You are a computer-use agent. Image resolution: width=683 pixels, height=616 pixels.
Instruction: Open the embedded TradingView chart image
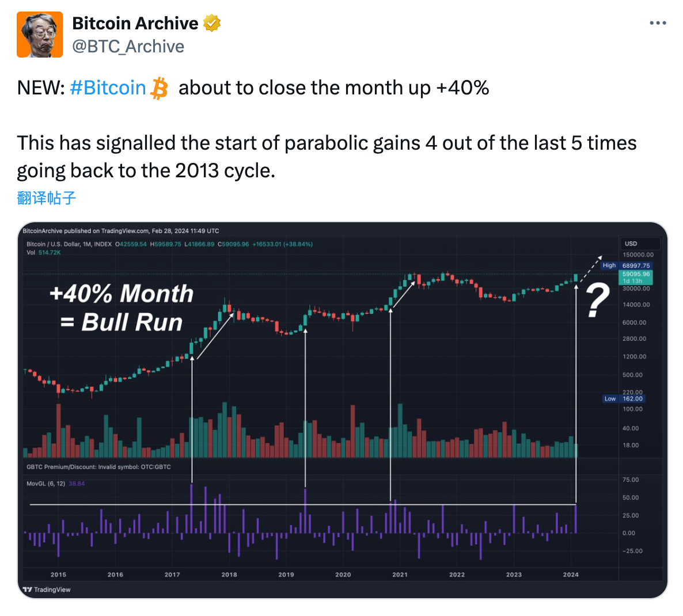click(343, 410)
